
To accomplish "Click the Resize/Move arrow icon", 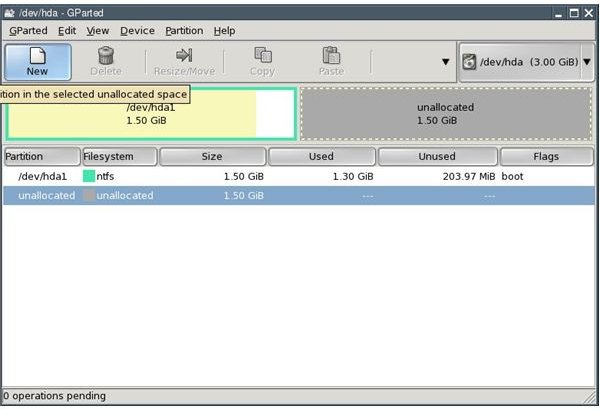I will (184, 55).
